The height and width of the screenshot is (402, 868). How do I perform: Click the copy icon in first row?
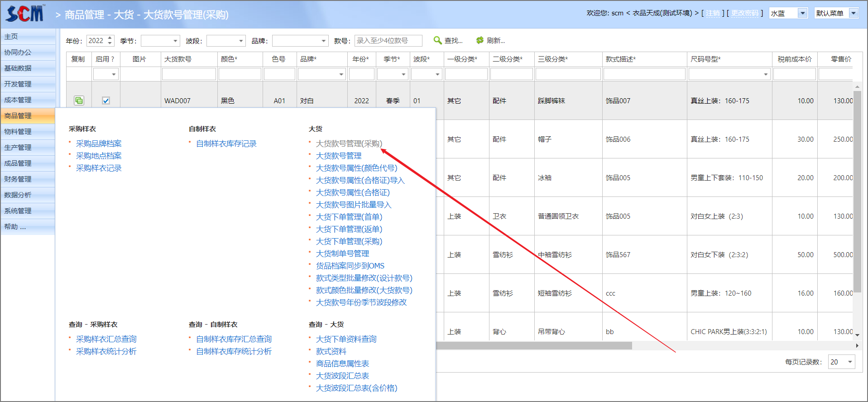pos(79,100)
